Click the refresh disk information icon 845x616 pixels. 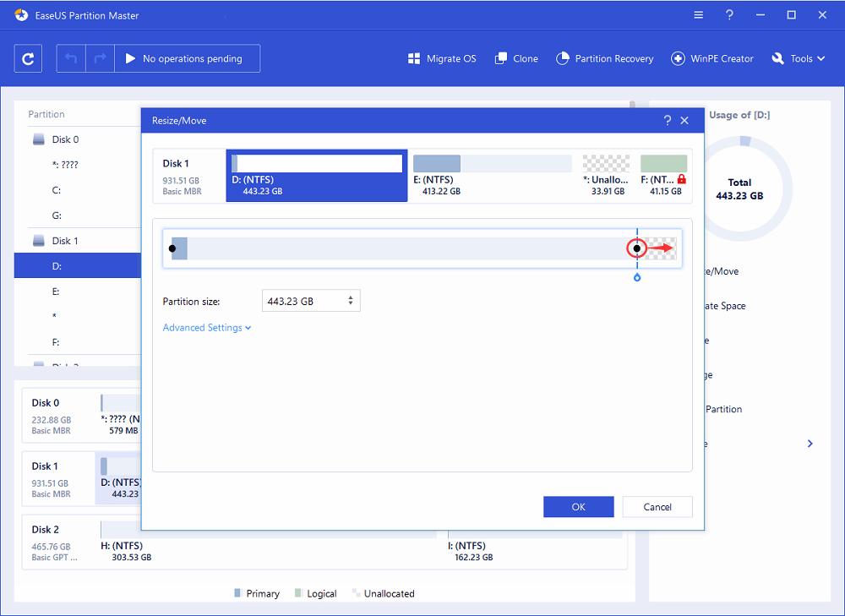[x=28, y=58]
